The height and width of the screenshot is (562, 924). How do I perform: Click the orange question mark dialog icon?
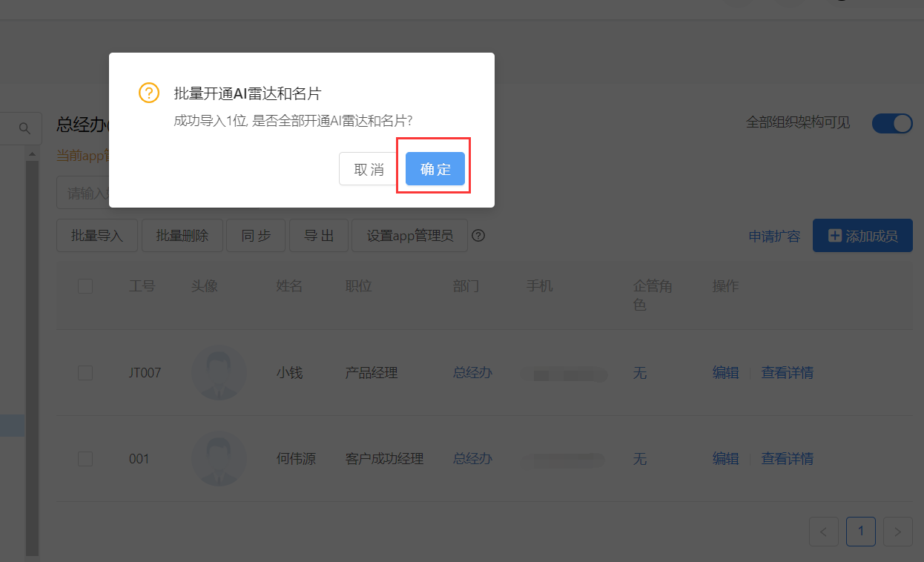tap(149, 93)
